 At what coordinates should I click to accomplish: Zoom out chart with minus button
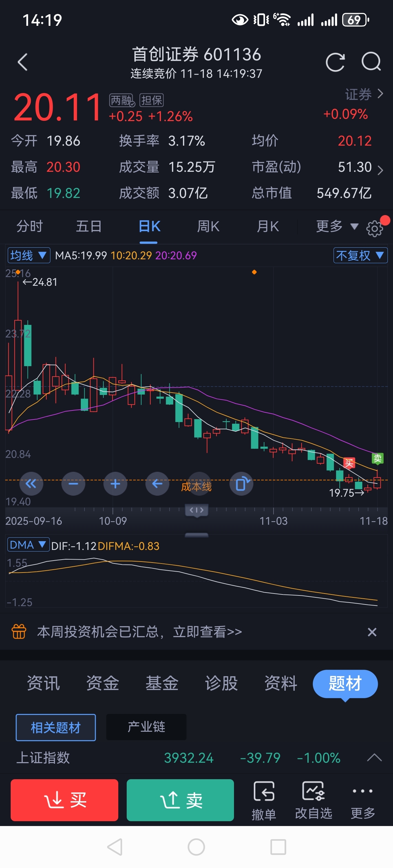(x=73, y=484)
